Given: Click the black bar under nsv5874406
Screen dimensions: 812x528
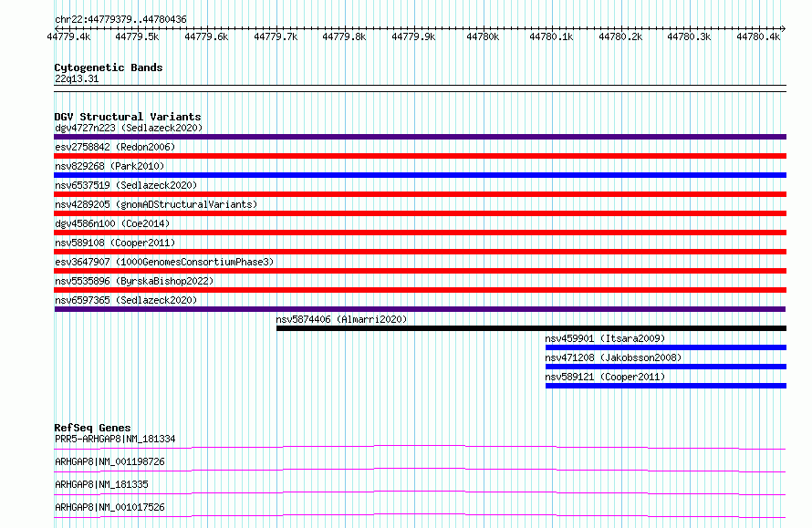Looking at the screenshot, I should (531, 328).
